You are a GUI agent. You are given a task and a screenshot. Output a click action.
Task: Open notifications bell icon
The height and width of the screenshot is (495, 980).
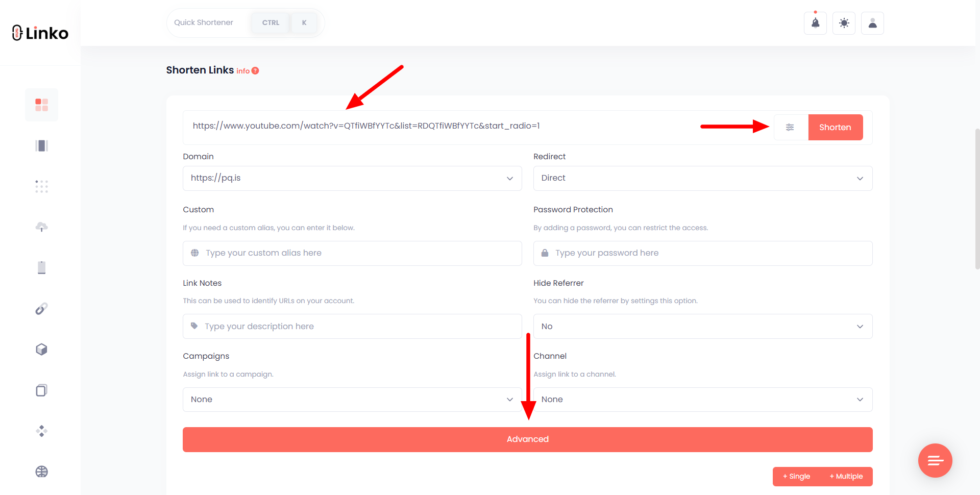pos(815,23)
